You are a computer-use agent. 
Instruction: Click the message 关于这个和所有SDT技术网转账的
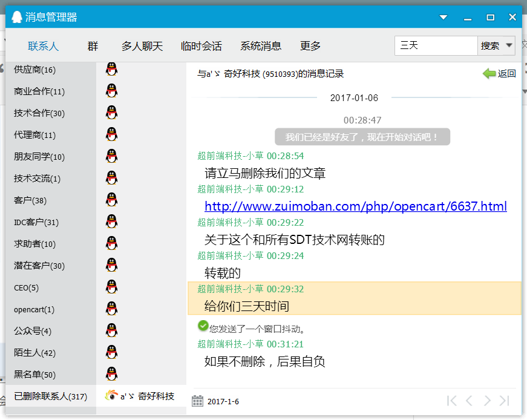tap(295, 240)
